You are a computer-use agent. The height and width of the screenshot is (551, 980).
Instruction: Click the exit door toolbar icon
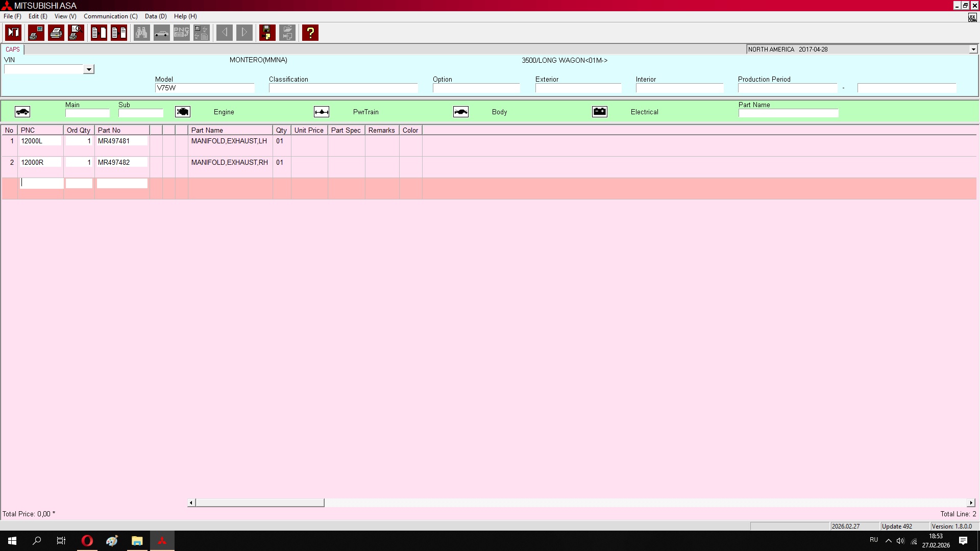click(x=13, y=33)
